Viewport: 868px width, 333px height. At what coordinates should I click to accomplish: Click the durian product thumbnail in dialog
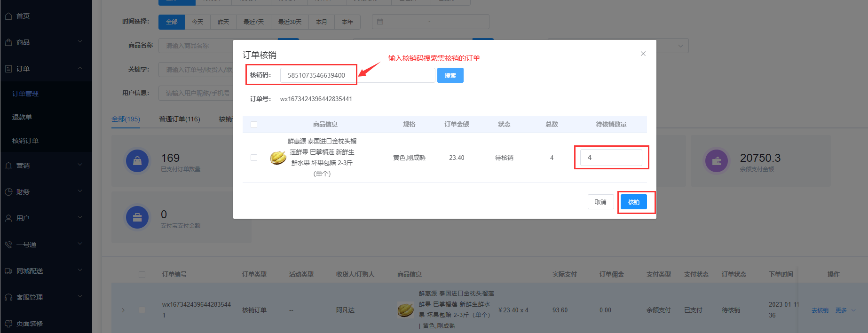click(278, 158)
